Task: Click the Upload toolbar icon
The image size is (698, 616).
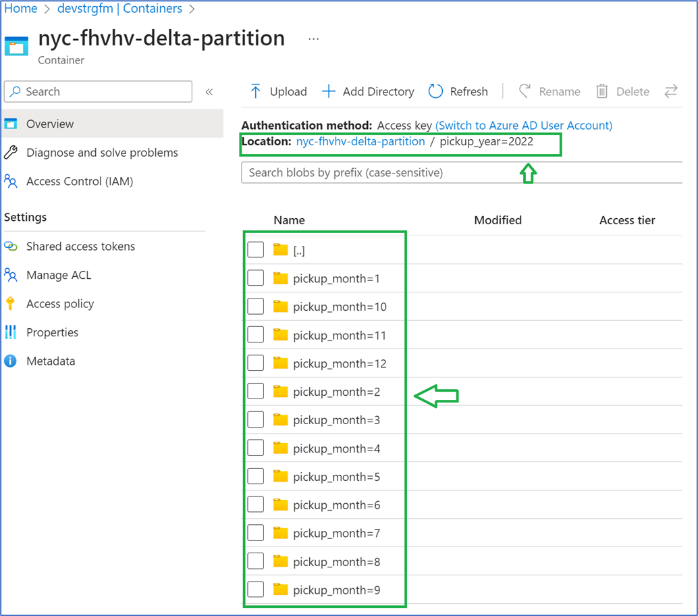Action: pos(257,91)
